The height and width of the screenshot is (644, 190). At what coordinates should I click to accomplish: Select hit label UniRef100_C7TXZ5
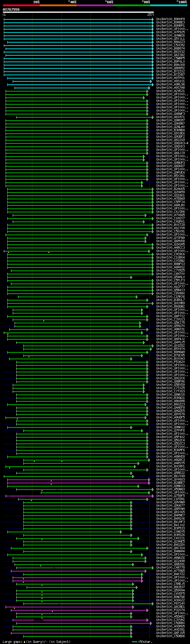click(x=170, y=388)
